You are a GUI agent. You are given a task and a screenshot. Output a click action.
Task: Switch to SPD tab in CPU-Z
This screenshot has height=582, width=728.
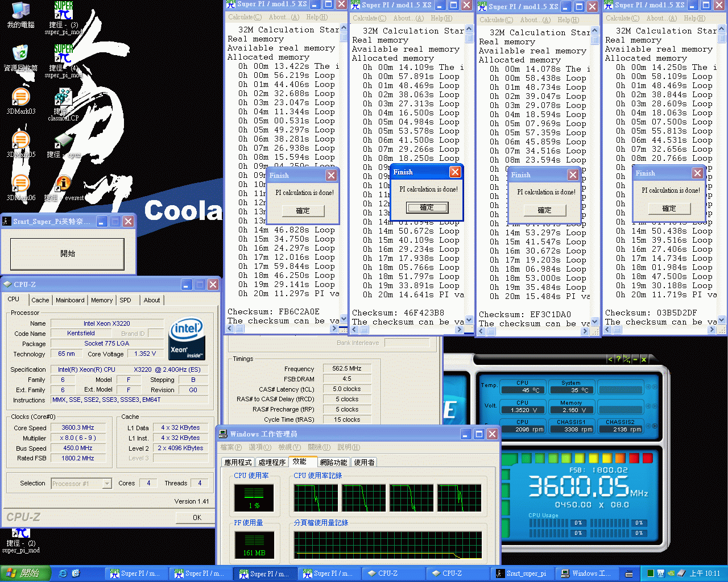[x=126, y=300]
